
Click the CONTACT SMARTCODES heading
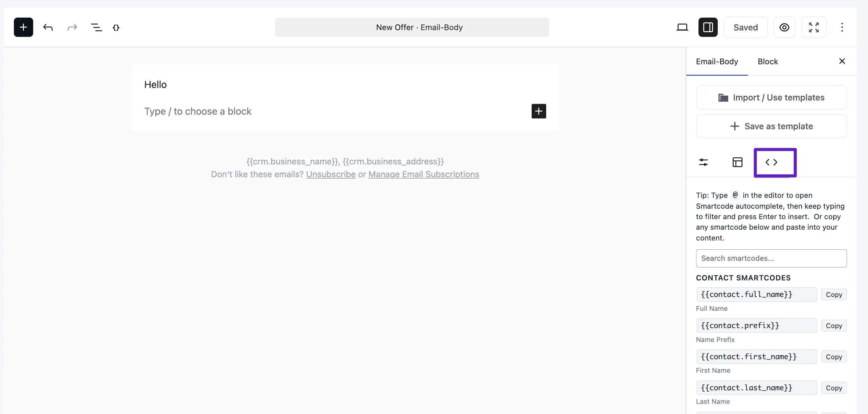click(743, 278)
